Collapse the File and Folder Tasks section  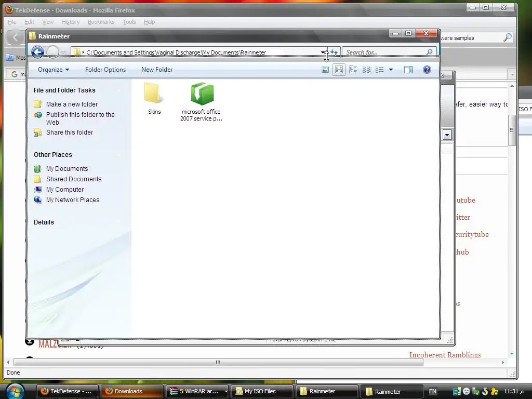pyautogui.click(x=119, y=90)
